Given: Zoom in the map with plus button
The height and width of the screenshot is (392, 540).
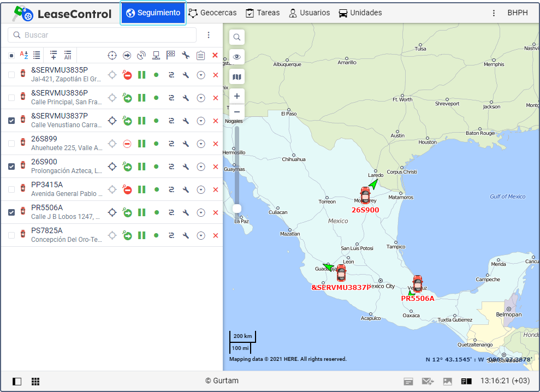Looking at the screenshot, I should click(237, 96).
